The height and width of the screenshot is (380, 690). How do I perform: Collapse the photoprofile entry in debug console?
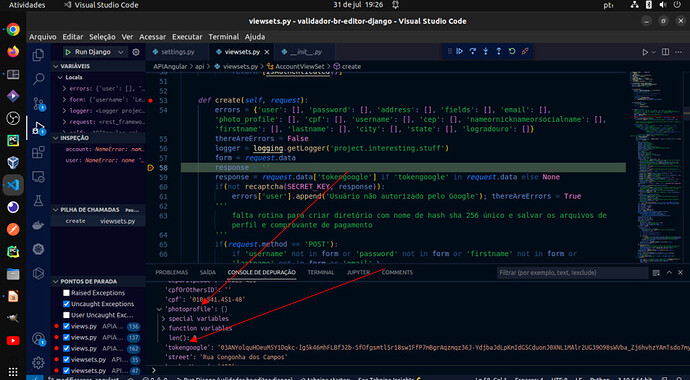(159, 309)
